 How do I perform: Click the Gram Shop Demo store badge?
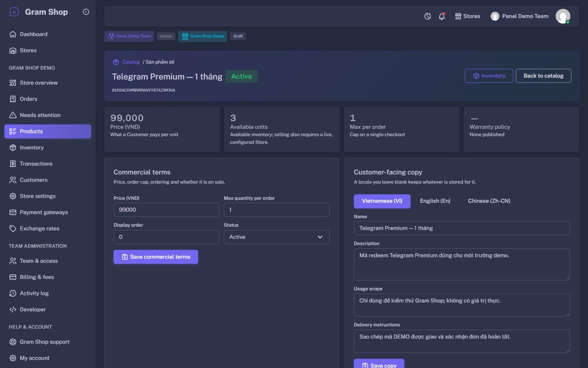point(202,36)
